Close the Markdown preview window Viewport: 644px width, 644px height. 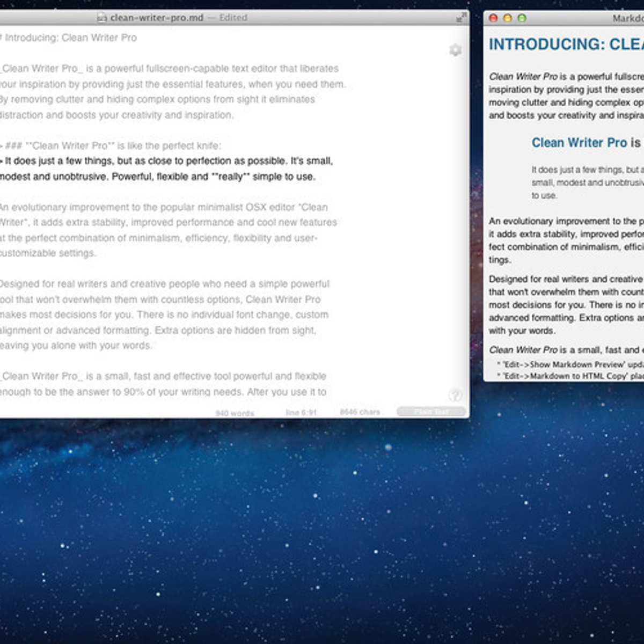[493, 18]
